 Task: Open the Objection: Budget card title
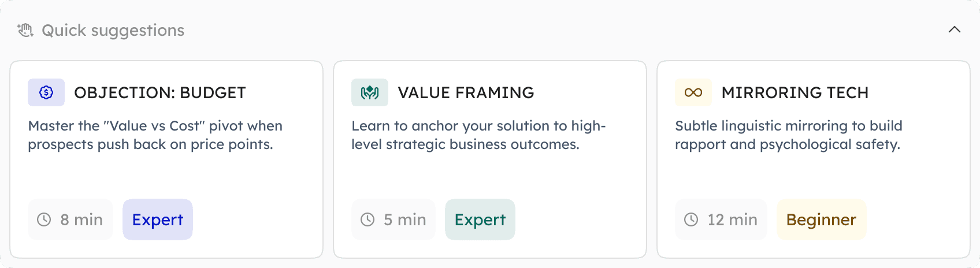[160, 92]
